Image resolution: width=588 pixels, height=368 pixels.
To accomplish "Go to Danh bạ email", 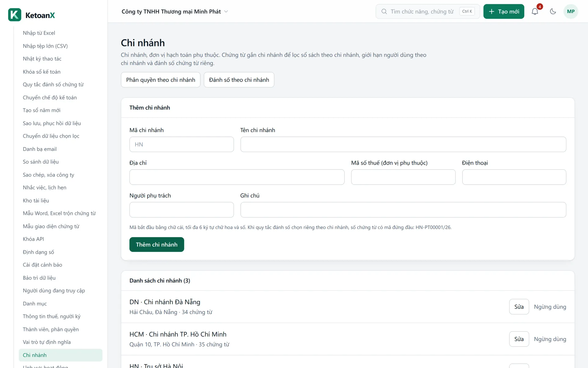I will click(61, 149).
